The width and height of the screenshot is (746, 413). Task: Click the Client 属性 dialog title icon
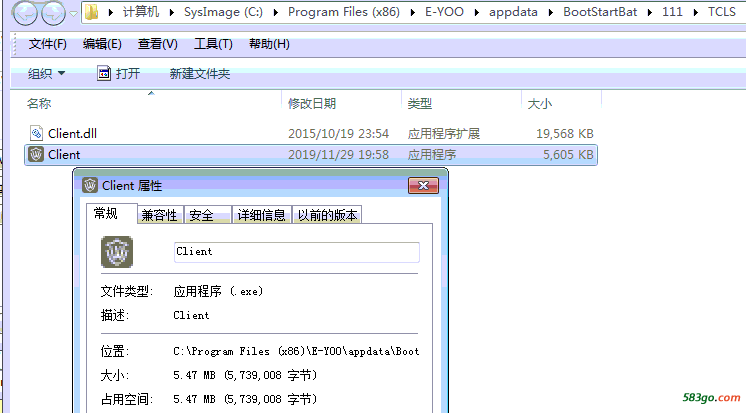point(89,185)
